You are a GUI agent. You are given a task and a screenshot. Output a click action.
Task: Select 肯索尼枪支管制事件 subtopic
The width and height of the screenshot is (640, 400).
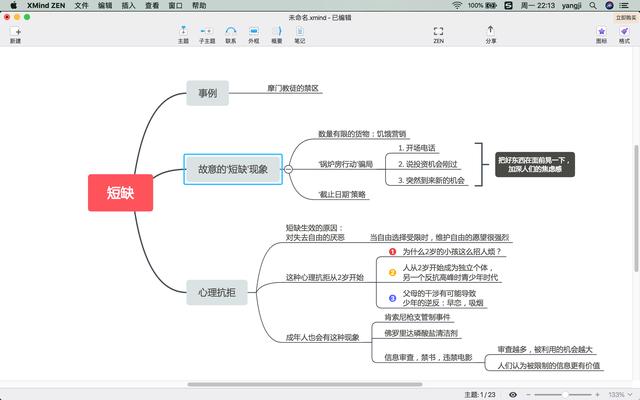417,317
